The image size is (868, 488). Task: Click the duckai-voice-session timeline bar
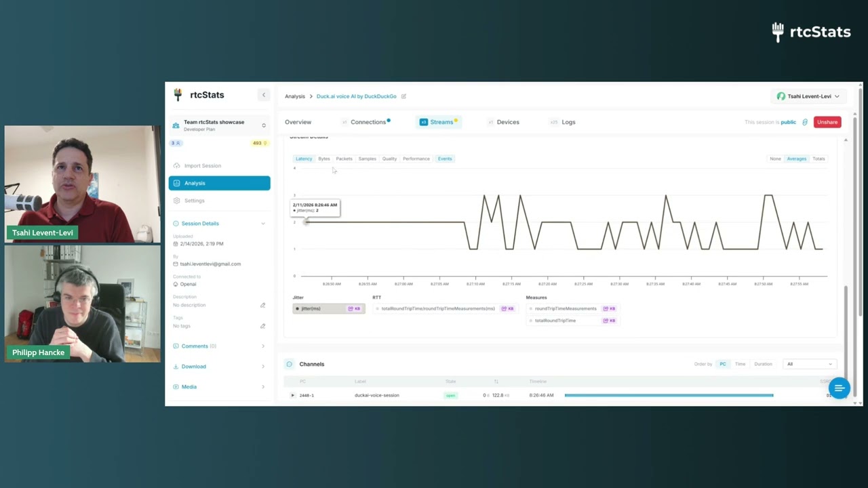coord(669,395)
